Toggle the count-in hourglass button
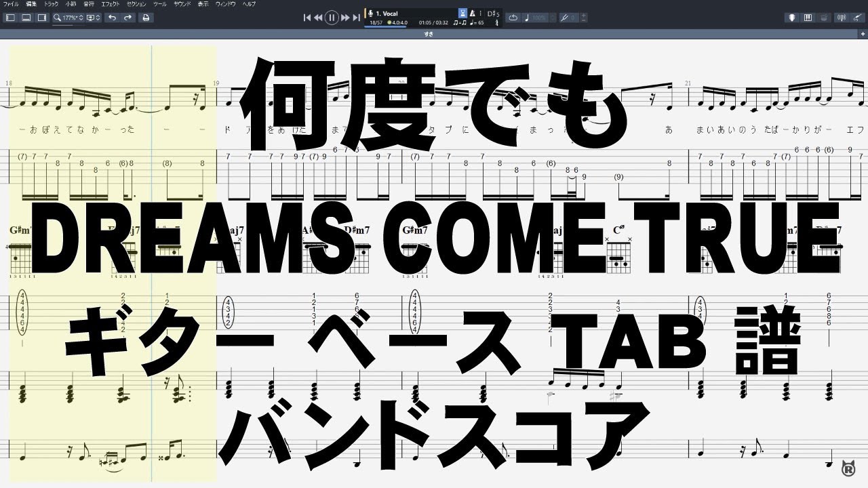 point(462,14)
